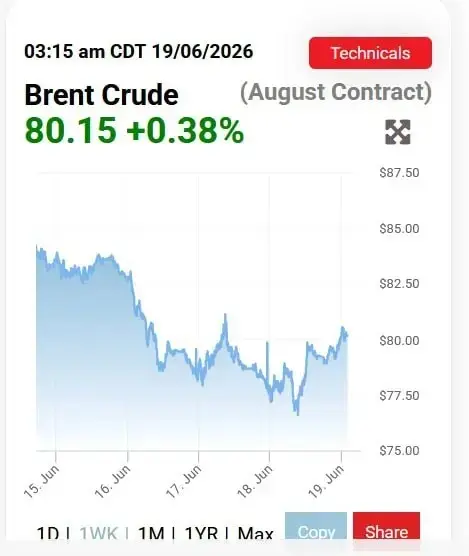The height and width of the screenshot is (556, 469).
Task: Click the 18. Jun axis label
Action: tap(255, 482)
